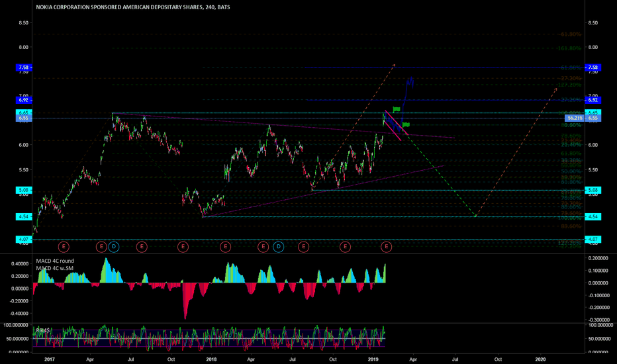The image size is (617, 364).
Task: Click the MACD 4C w.SM indicator label
Action: click(54, 269)
